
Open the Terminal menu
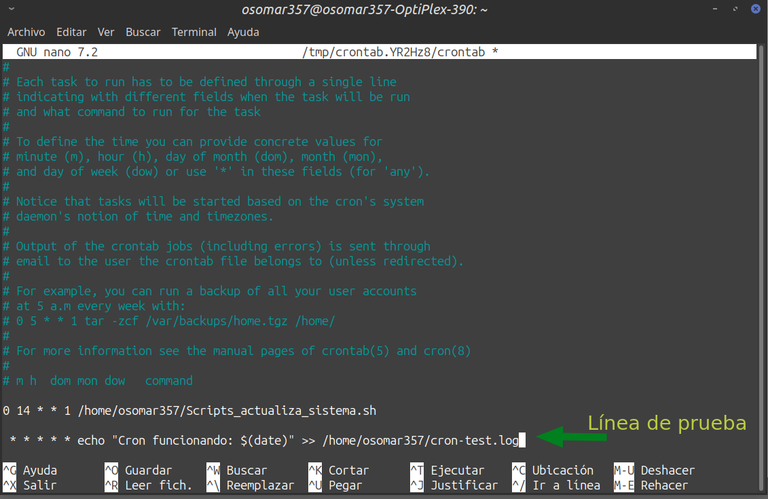click(194, 32)
